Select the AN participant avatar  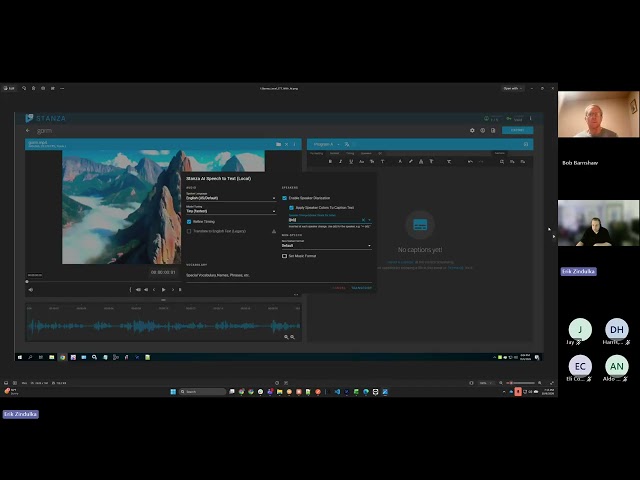pyautogui.click(x=617, y=367)
